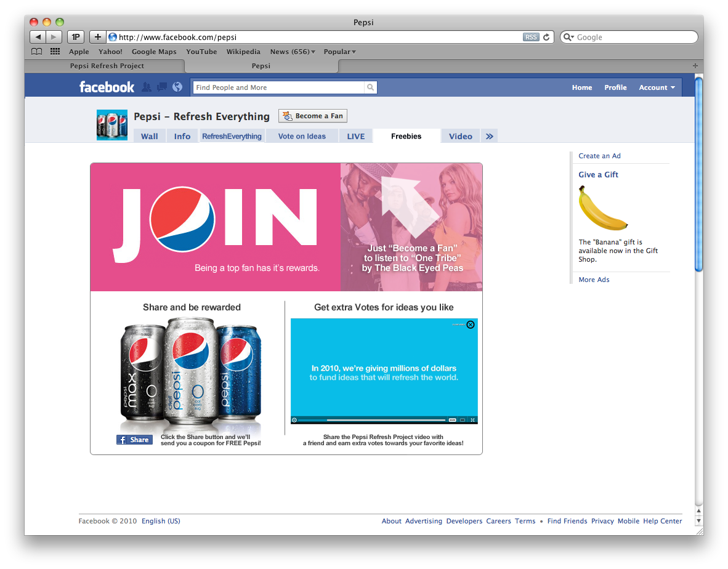Close the Pepsi video with X icon
The width and height of the screenshot is (728, 569).
point(471,325)
